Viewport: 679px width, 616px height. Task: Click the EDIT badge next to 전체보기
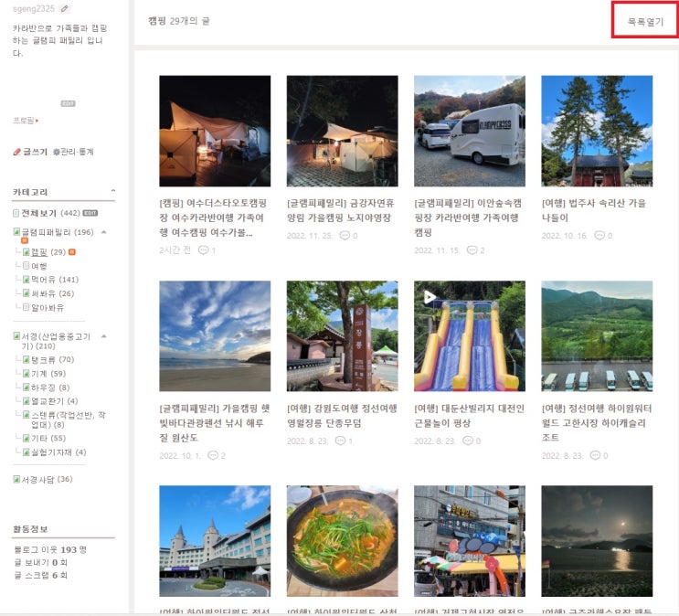click(90, 213)
